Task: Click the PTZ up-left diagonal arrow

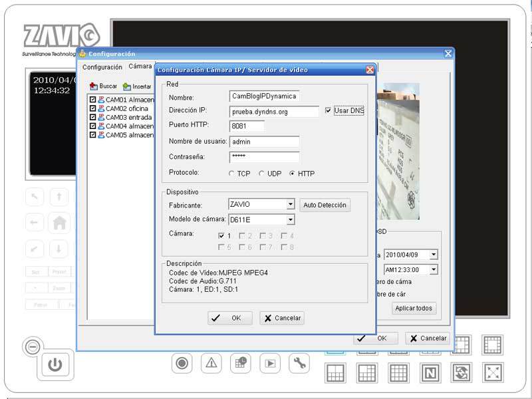Action: (x=35, y=197)
